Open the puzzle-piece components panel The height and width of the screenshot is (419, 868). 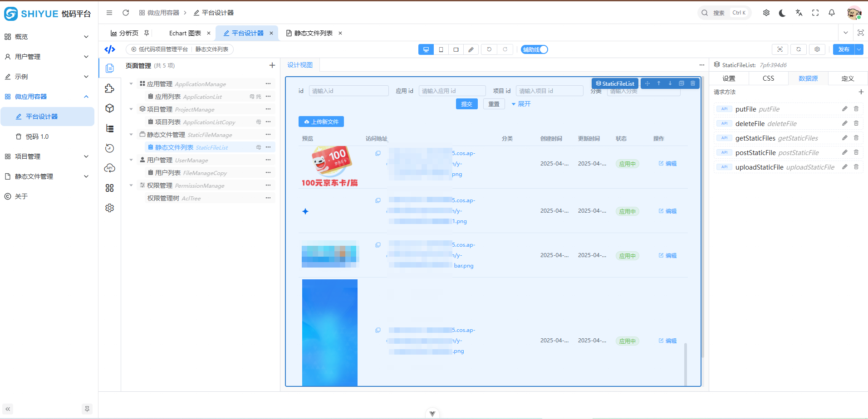(x=109, y=88)
